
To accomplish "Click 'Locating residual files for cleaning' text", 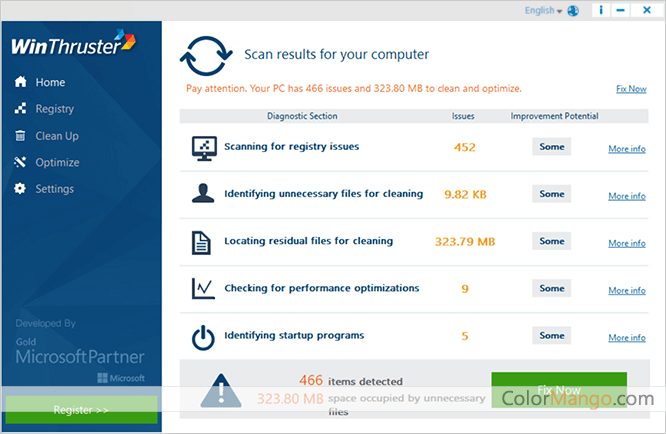I will (x=308, y=241).
